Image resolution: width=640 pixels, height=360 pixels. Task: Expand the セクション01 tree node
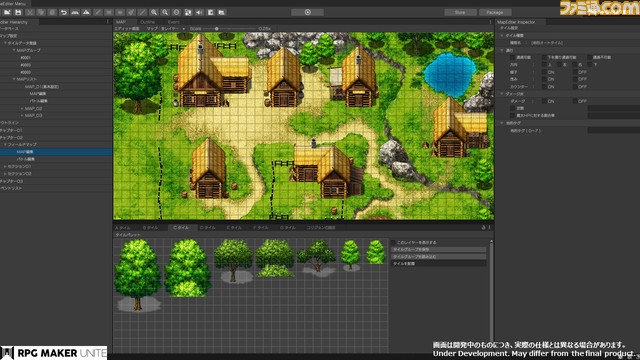click(5, 167)
